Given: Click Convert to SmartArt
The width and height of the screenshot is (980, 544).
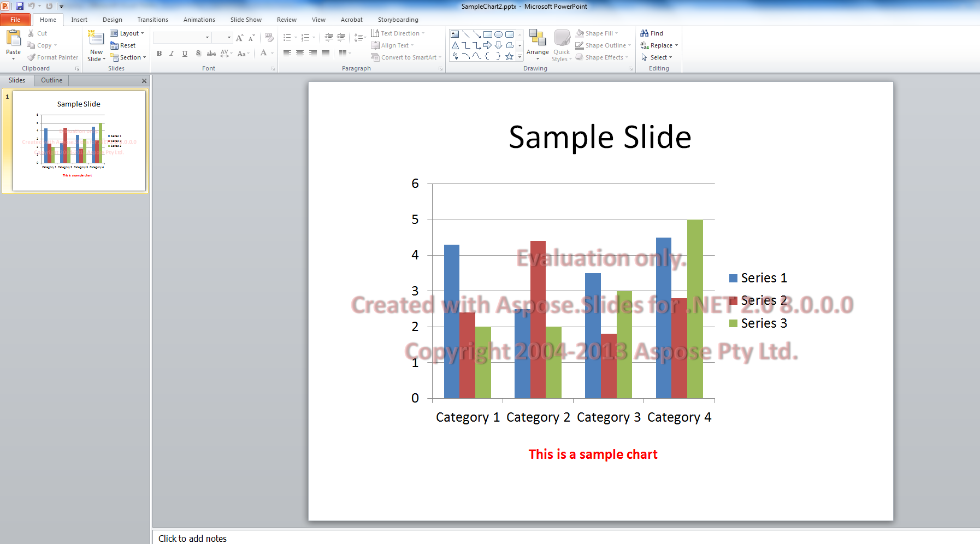Looking at the screenshot, I should click(x=406, y=57).
